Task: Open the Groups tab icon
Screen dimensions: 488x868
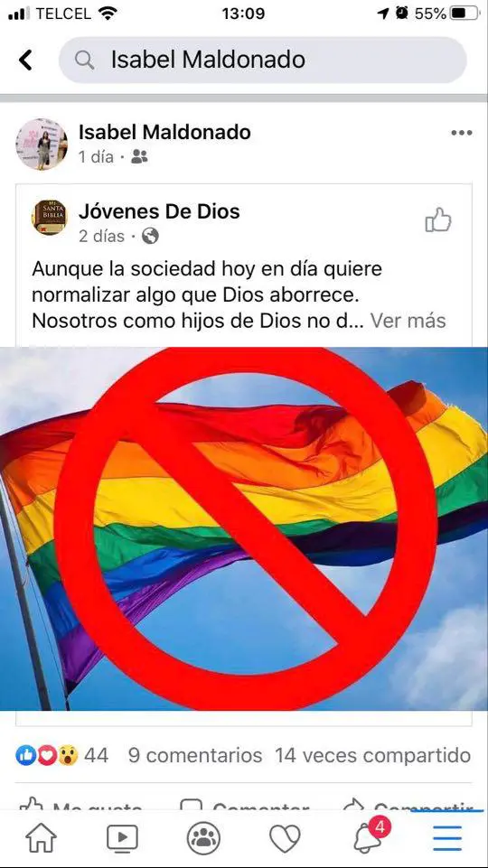Action: (203, 838)
